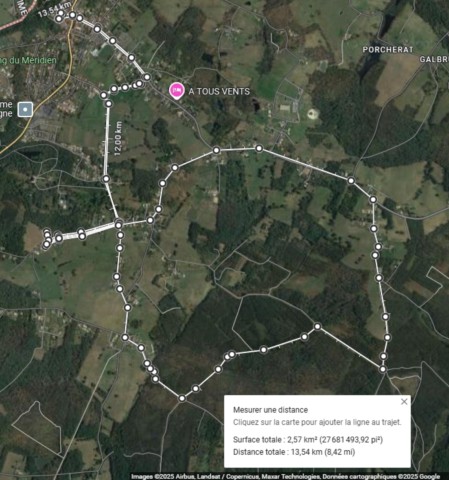Open the A TOUS VENTS place label
Screen dimensions: 449x480
(x=219, y=91)
